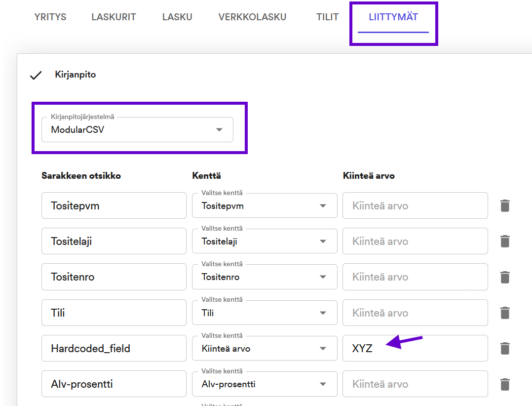Open the Kiinteä arvo field selector dropdown
Screen dimensions: 532x406
[265, 348]
